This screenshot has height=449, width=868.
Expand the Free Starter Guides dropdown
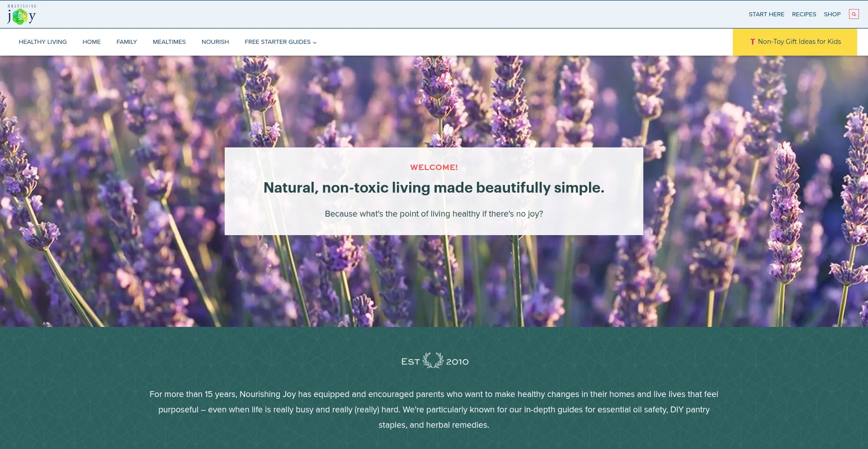[x=277, y=42]
